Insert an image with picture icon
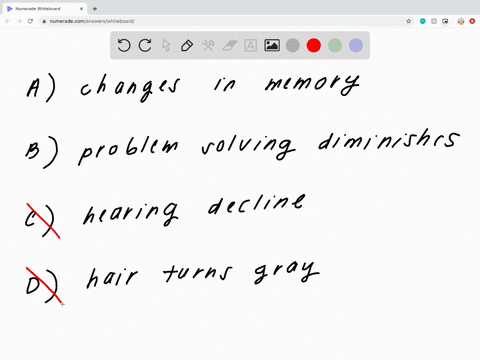Screen dimensions: 480x360 (x=272, y=45)
